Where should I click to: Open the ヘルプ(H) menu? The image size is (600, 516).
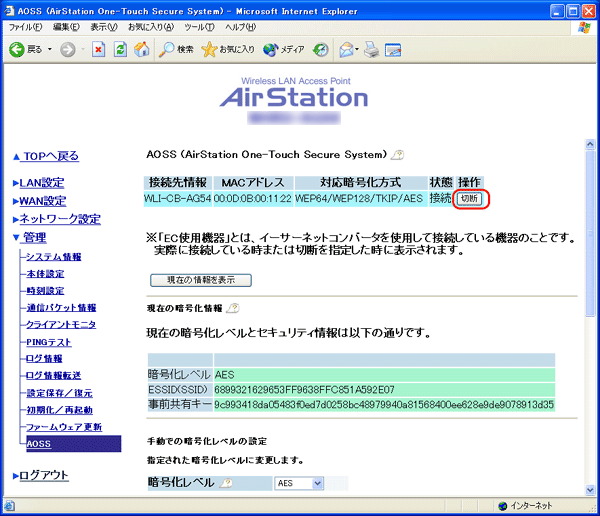click(240, 27)
